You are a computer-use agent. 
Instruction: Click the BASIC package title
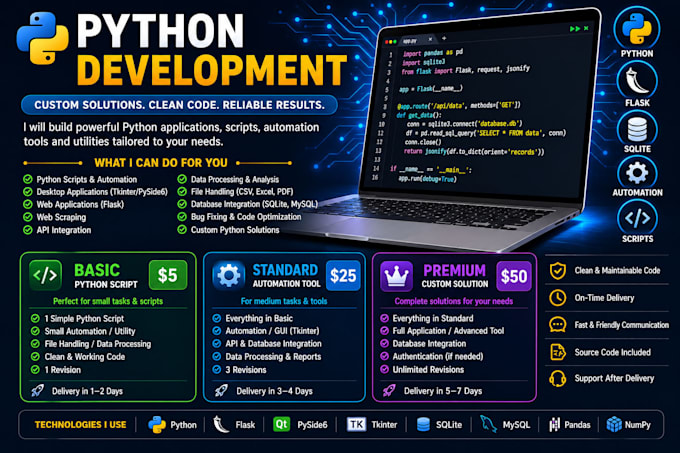click(97, 270)
